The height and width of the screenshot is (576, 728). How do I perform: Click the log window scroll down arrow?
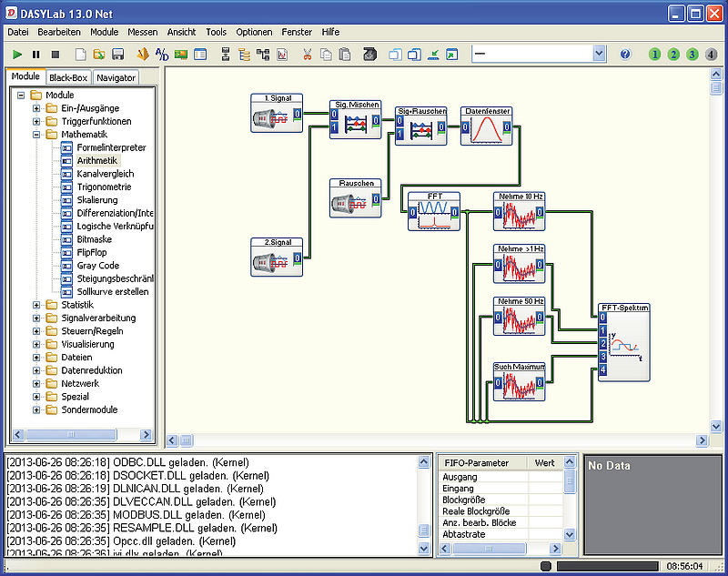(423, 548)
